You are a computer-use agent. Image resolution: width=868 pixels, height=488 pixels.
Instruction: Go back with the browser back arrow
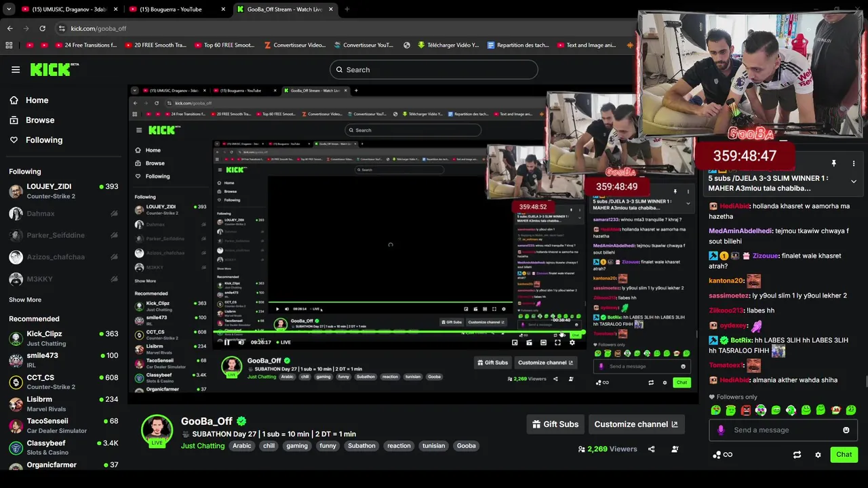[9, 28]
